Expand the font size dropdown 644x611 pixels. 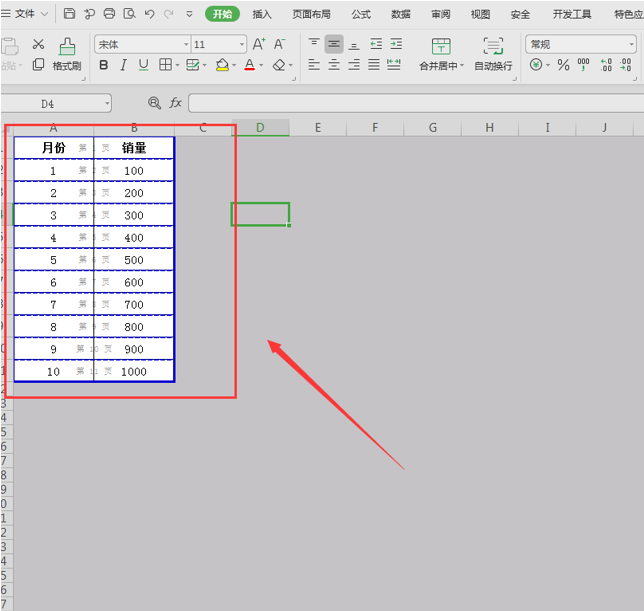coord(242,45)
